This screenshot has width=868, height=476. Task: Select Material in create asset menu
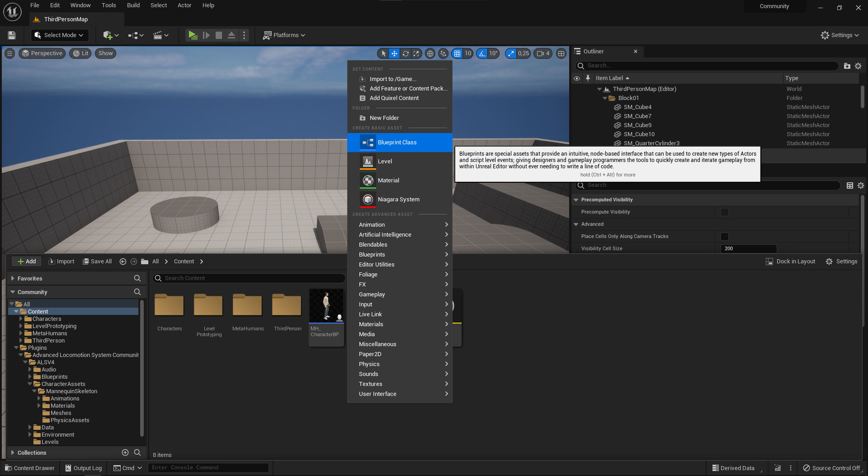(x=400, y=181)
